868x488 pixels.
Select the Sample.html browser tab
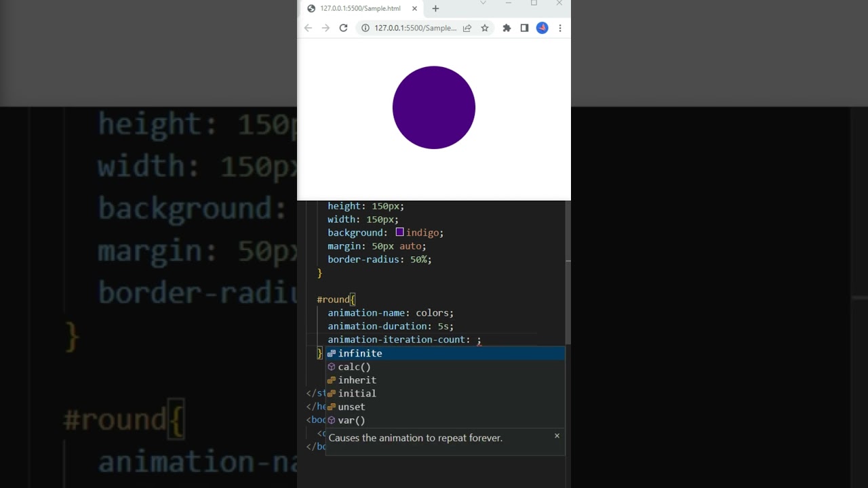click(362, 8)
